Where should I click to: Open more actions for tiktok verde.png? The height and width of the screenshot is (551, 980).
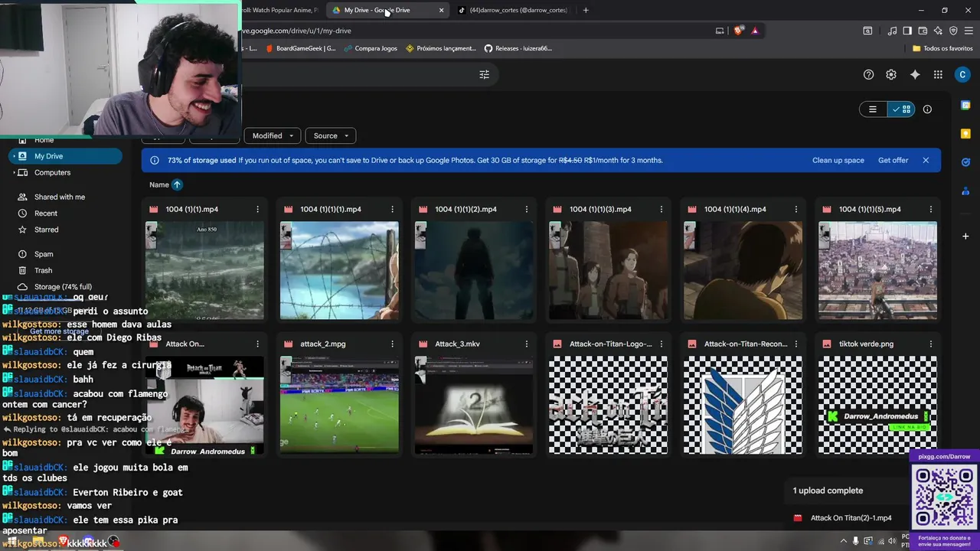click(x=931, y=344)
